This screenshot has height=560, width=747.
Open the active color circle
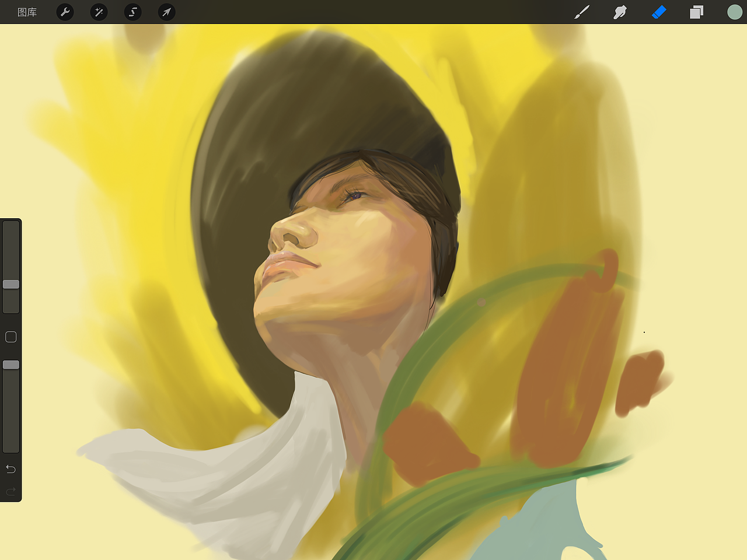click(735, 12)
